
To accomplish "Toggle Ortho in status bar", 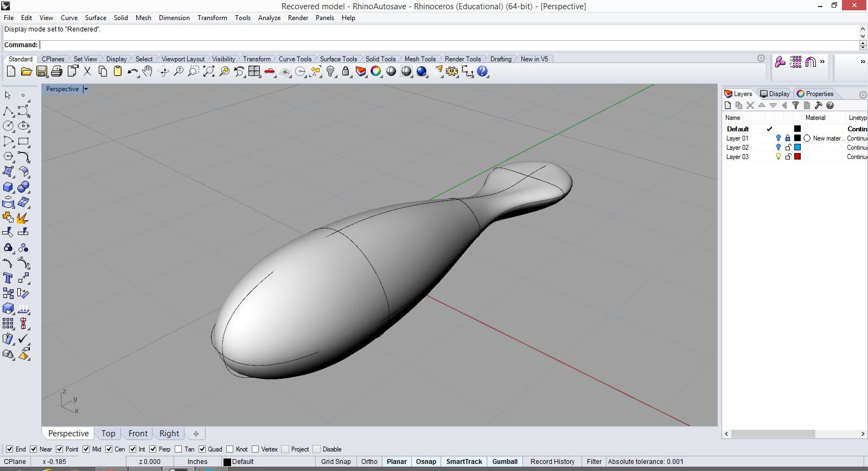I will pos(369,462).
